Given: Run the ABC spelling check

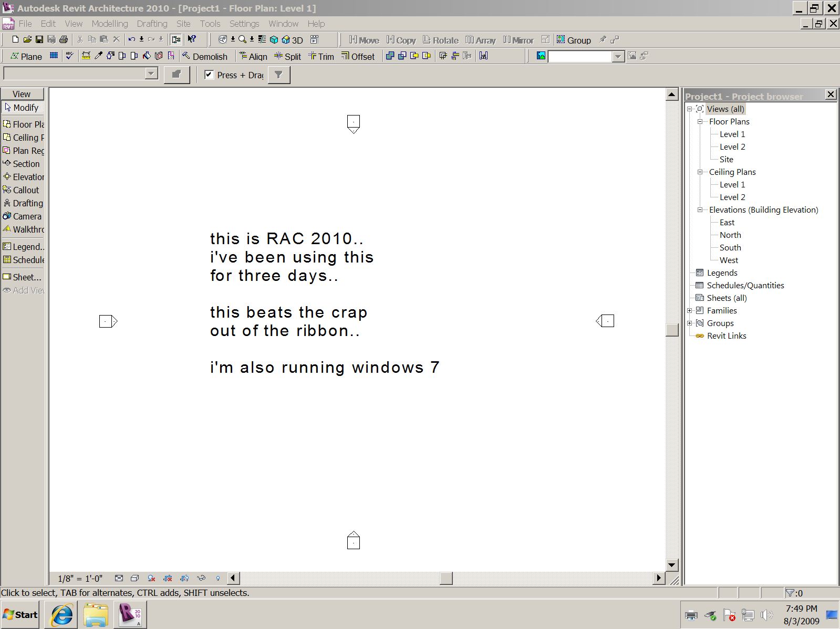Looking at the screenshot, I should [x=69, y=56].
